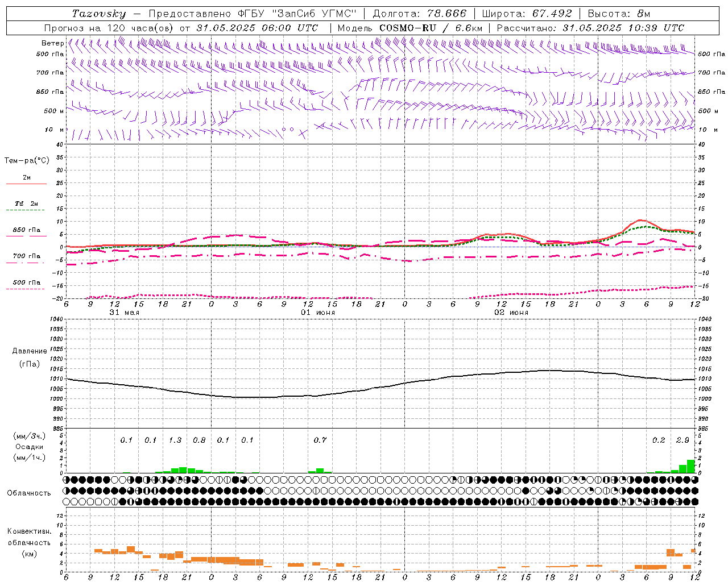This screenshot has height=582, width=728.
Task: Click the "Ветер" wind panel label
Action: tap(52, 43)
